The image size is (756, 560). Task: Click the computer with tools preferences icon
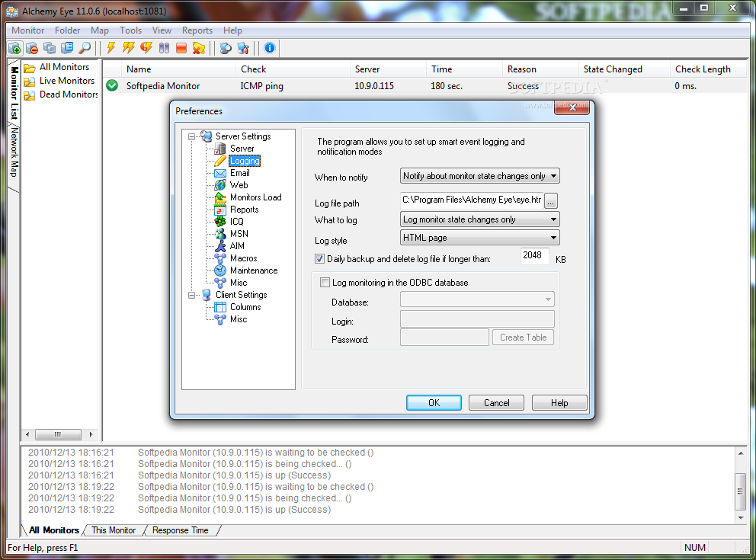click(x=243, y=48)
